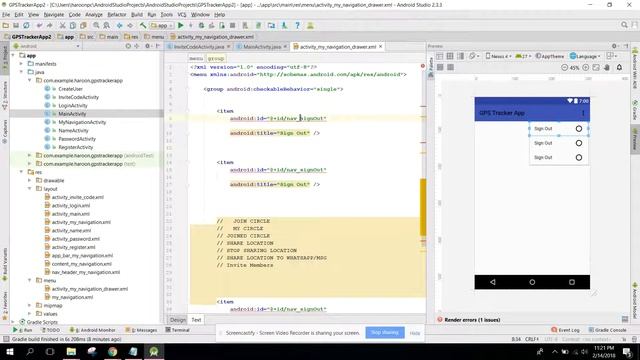The image size is (640, 360).
Task: Expand the mipmap folder
Action: coord(30,305)
